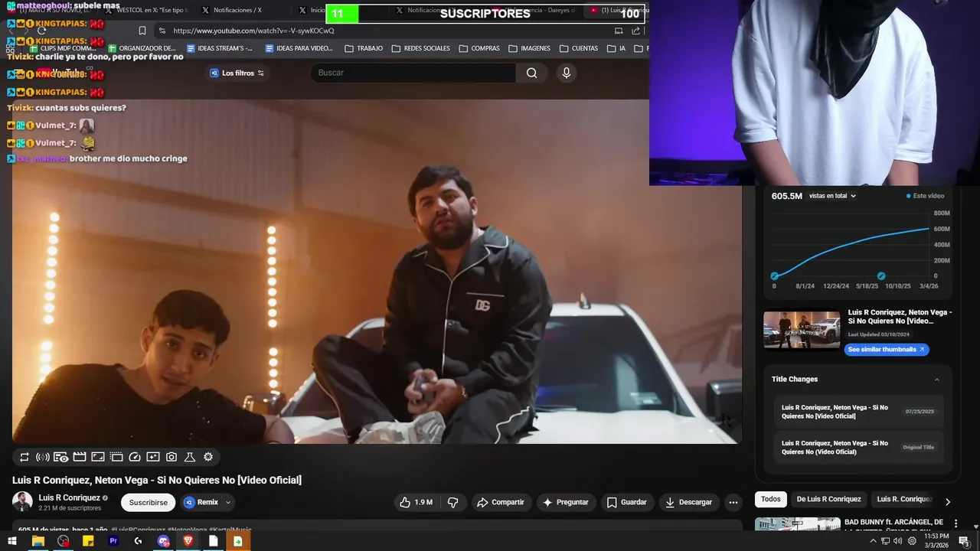Viewport: 980px width, 551px height.
Task: Open TRABAJO bookmarks folder
Action: pos(364,48)
